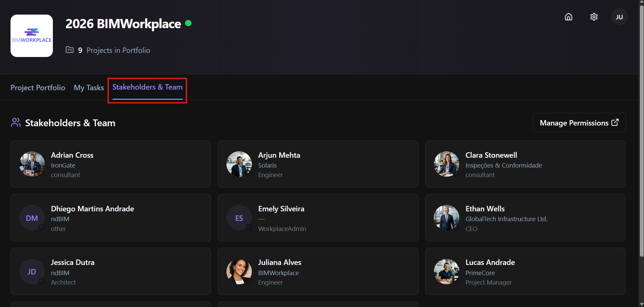This screenshot has height=307, width=644.
Task: Open settings gear icon
Action: click(594, 17)
